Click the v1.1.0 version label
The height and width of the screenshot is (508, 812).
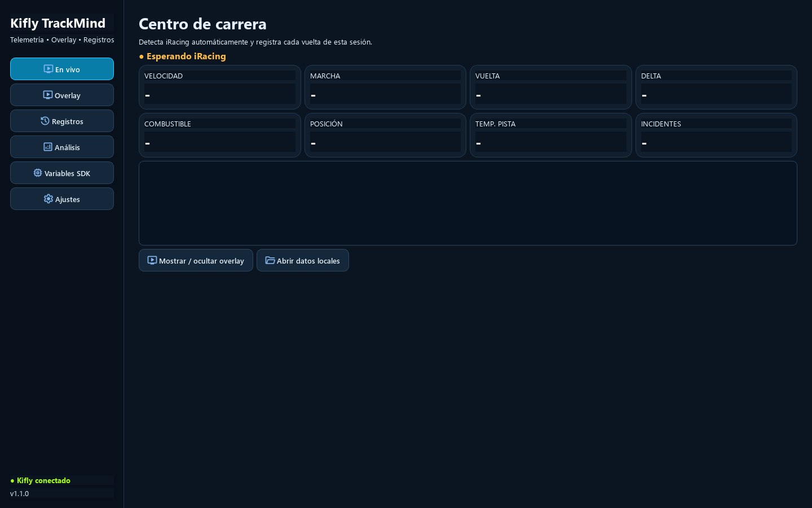[19, 493]
